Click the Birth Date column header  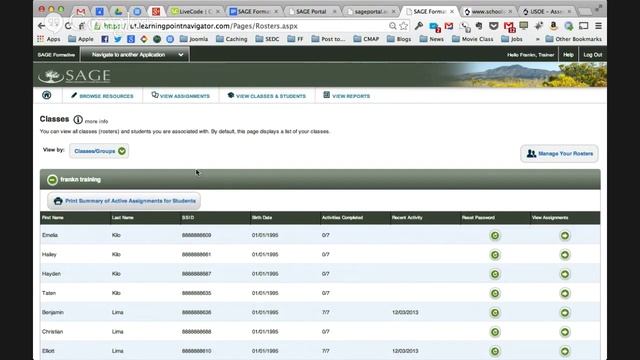pyautogui.click(x=262, y=218)
